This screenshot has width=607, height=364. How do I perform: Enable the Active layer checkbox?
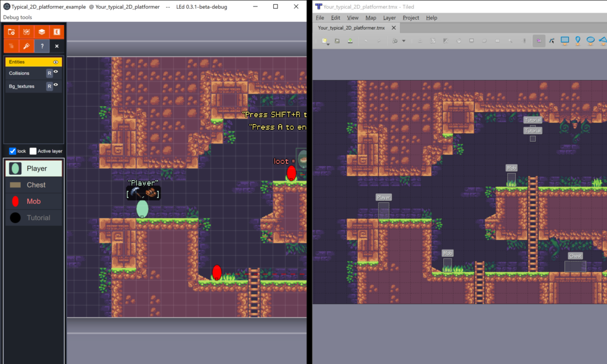tap(33, 151)
